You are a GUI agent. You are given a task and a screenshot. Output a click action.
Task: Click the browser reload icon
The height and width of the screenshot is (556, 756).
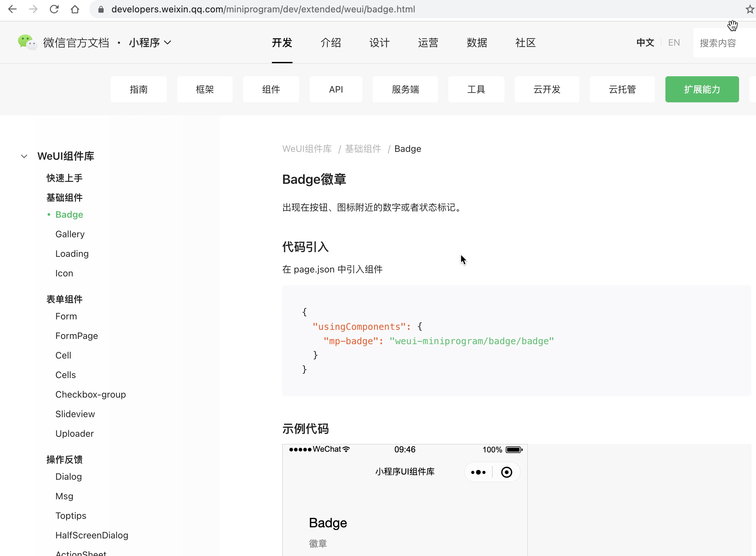tap(54, 9)
